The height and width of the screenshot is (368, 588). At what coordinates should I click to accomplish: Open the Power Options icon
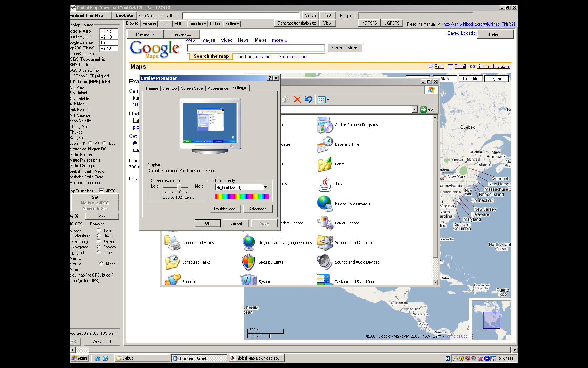pos(325,223)
